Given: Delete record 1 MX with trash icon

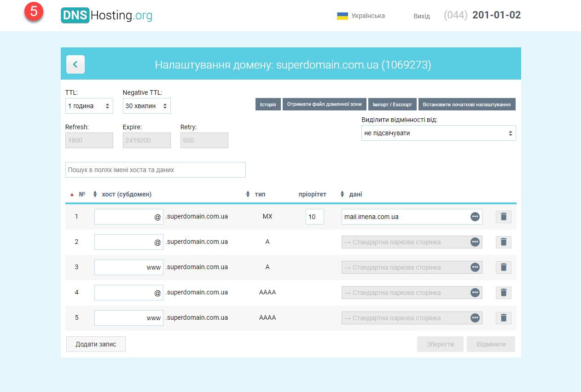Looking at the screenshot, I should (x=503, y=217).
